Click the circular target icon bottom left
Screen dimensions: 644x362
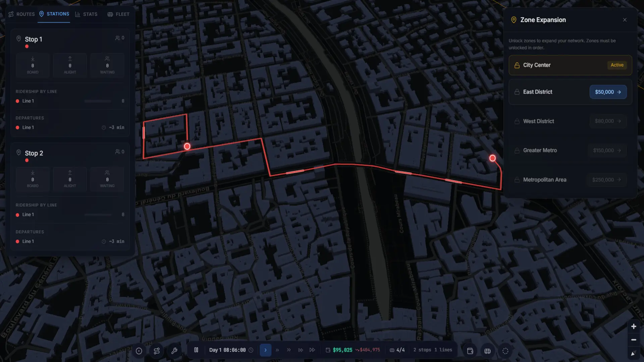139,351
